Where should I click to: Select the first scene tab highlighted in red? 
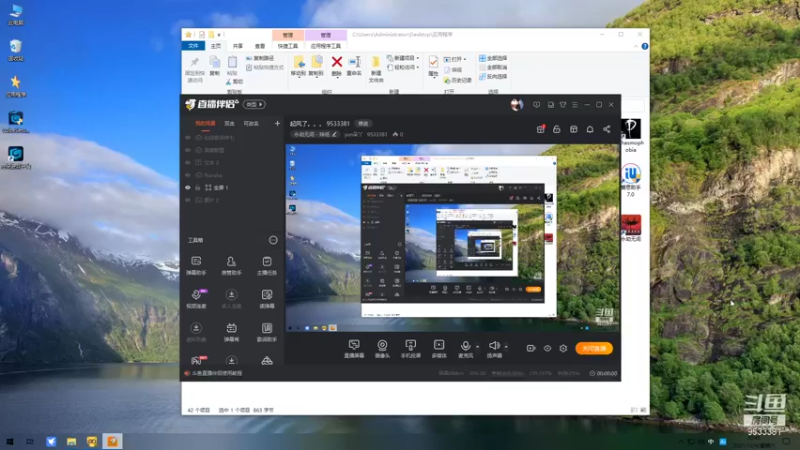(x=205, y=123)
